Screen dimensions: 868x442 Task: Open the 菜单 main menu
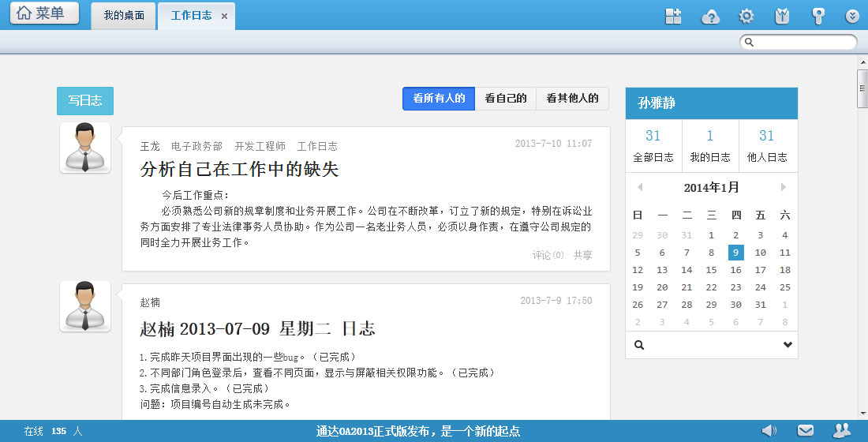click(44, 13)
